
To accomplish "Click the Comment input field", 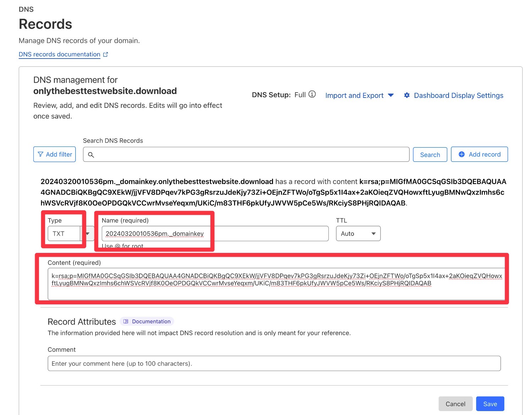I will (274, 364).
